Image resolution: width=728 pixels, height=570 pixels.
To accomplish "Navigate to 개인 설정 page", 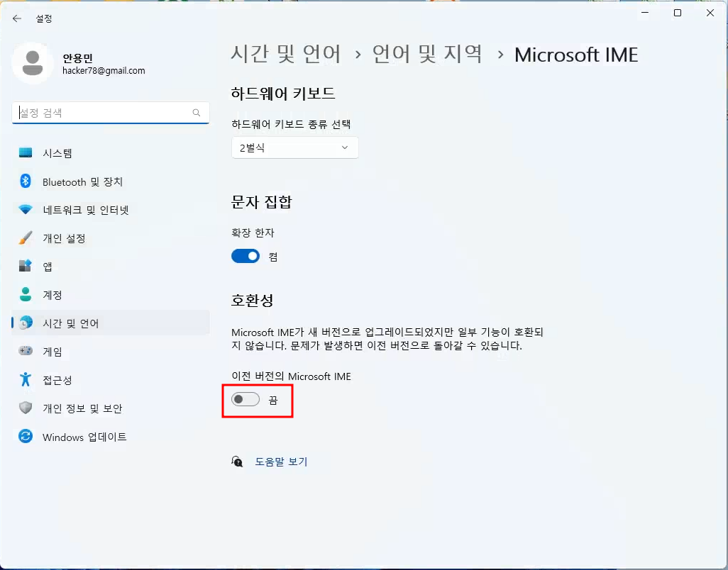I will click(111, 238).
